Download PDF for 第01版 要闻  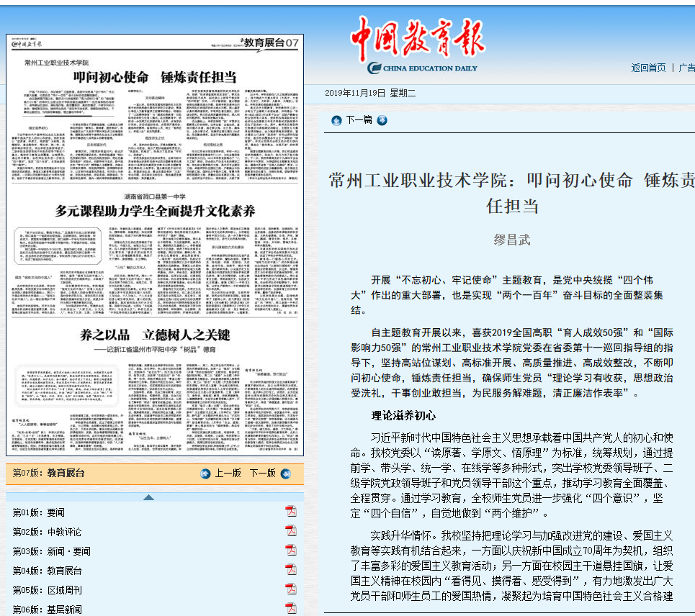point(291,512)
